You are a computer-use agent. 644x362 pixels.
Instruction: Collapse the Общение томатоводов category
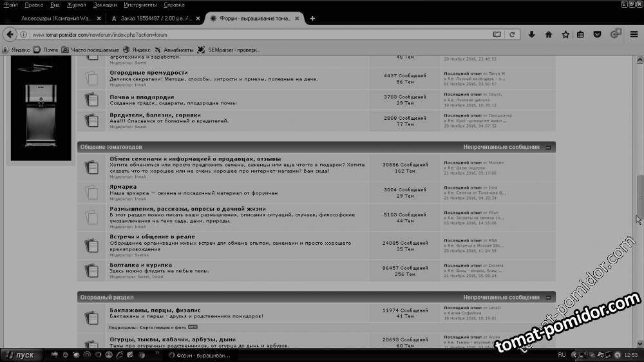(x=548, y=147)
